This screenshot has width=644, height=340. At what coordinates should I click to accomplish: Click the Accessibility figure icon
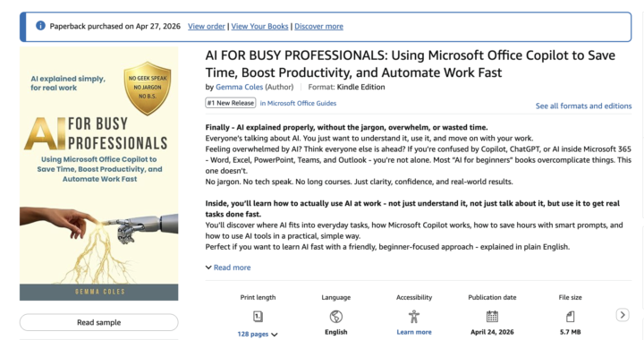coord(414,317)
